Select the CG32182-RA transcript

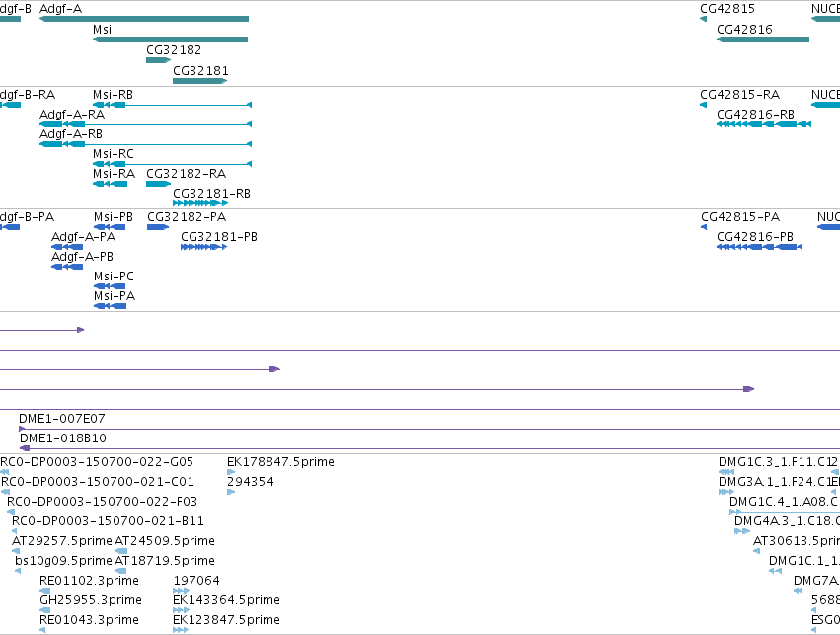pos(159,184)
